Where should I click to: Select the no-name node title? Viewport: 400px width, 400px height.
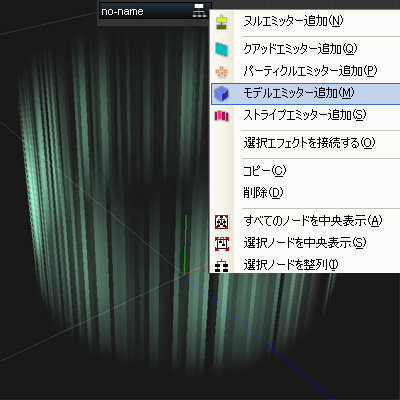pyautogui.click(x=122, y=12)
